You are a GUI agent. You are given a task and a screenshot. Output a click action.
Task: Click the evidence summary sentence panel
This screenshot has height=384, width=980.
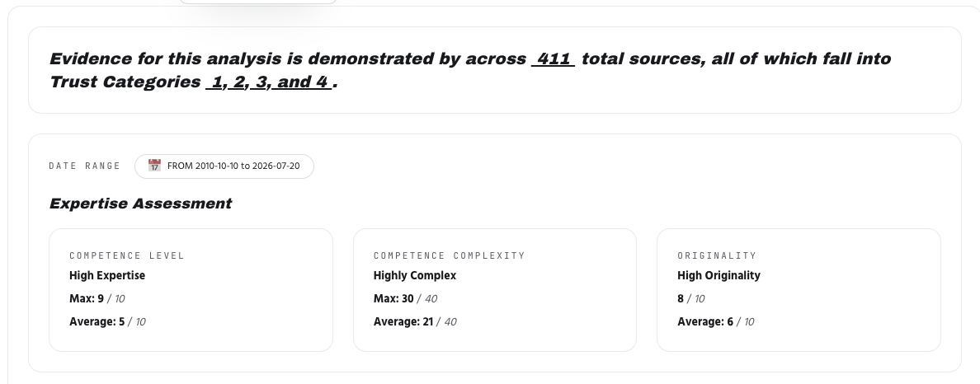tap(494, 70)
